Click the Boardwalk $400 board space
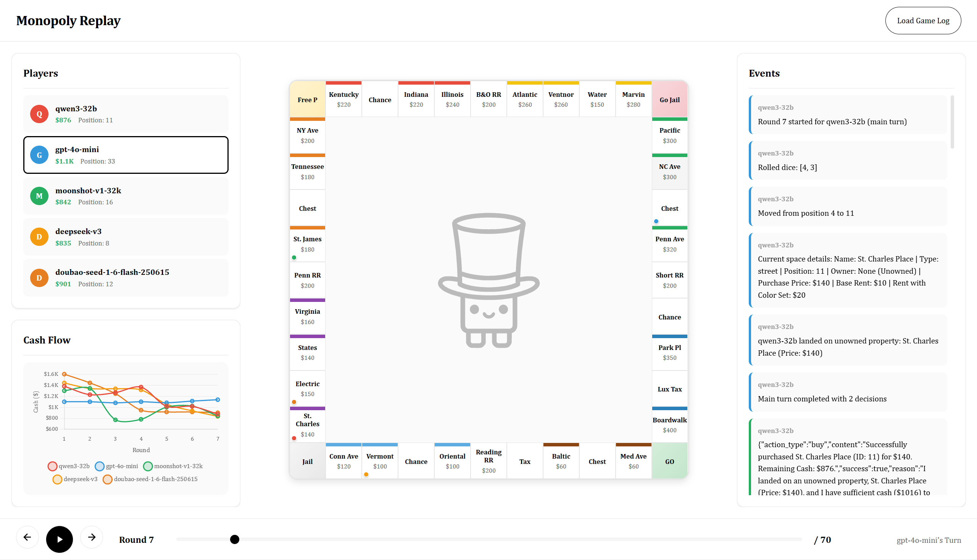 669,425
